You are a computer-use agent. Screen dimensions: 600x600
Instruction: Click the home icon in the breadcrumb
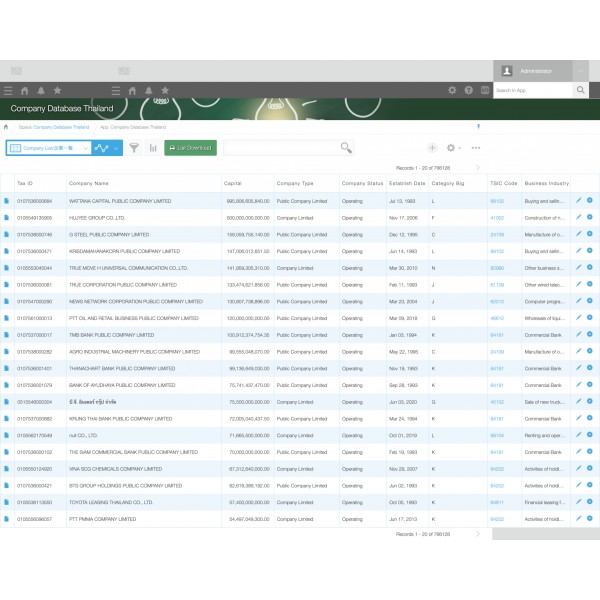tap(6, 127)
